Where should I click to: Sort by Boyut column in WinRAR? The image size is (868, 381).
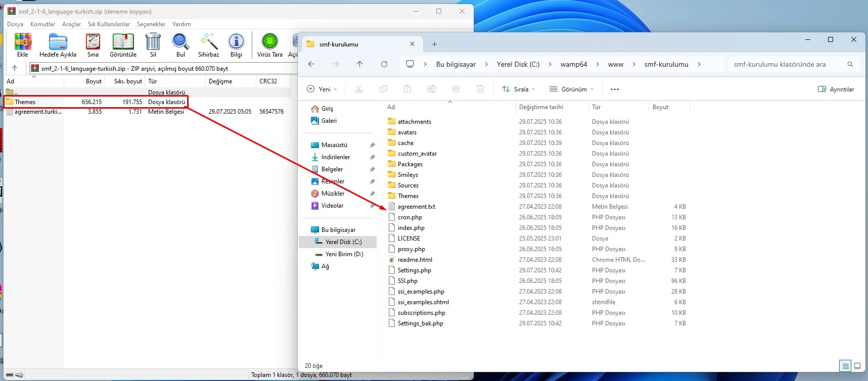pyautogui.click(x=94, y=81)
